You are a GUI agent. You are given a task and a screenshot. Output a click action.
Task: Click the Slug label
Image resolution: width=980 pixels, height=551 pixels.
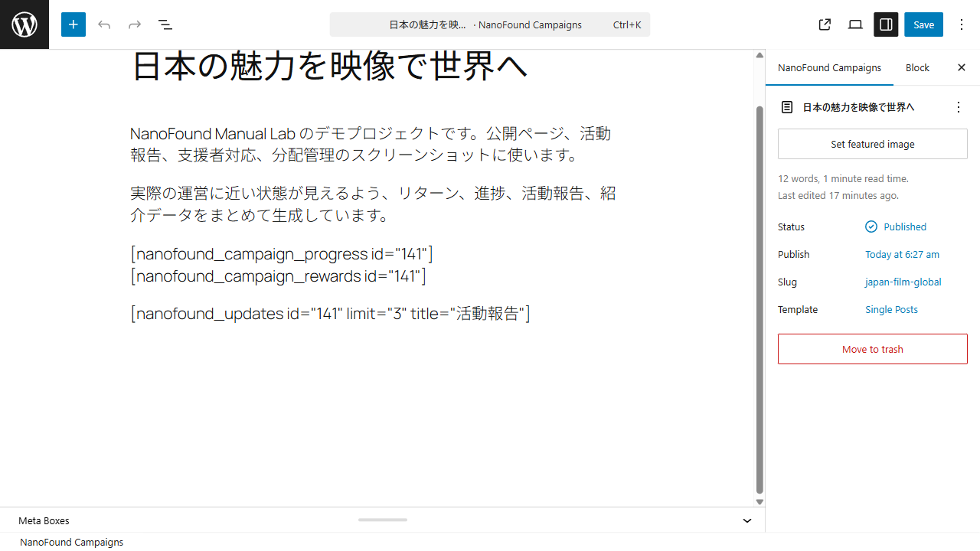(x=787, y=282)
